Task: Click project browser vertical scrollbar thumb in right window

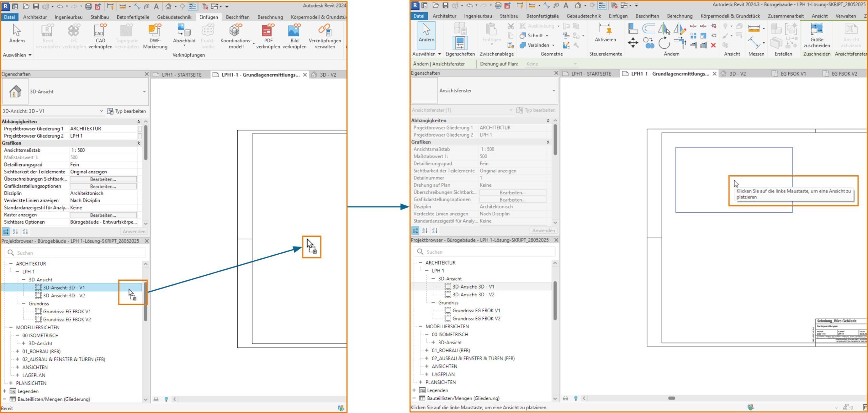Action: tap(555, 300)
